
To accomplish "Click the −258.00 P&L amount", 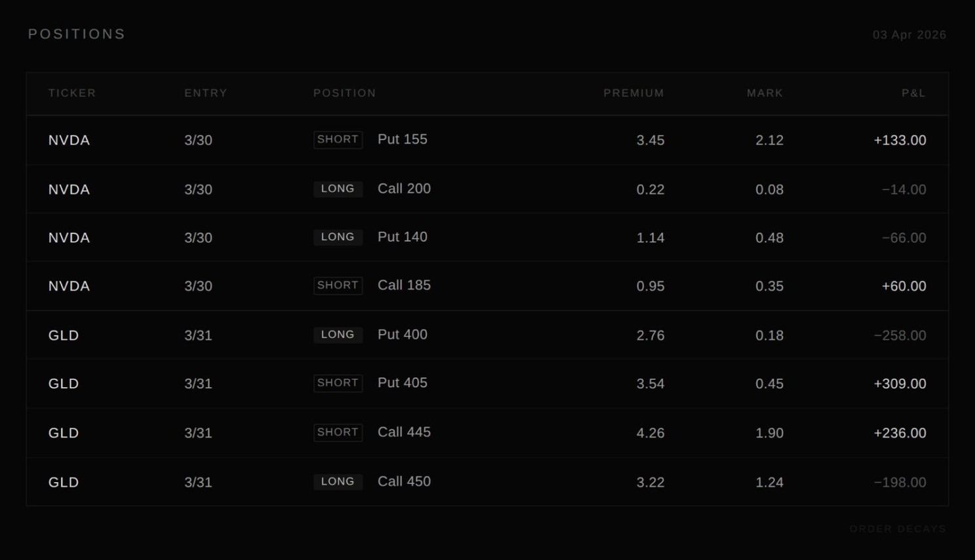I will click(x=900, y=335).
